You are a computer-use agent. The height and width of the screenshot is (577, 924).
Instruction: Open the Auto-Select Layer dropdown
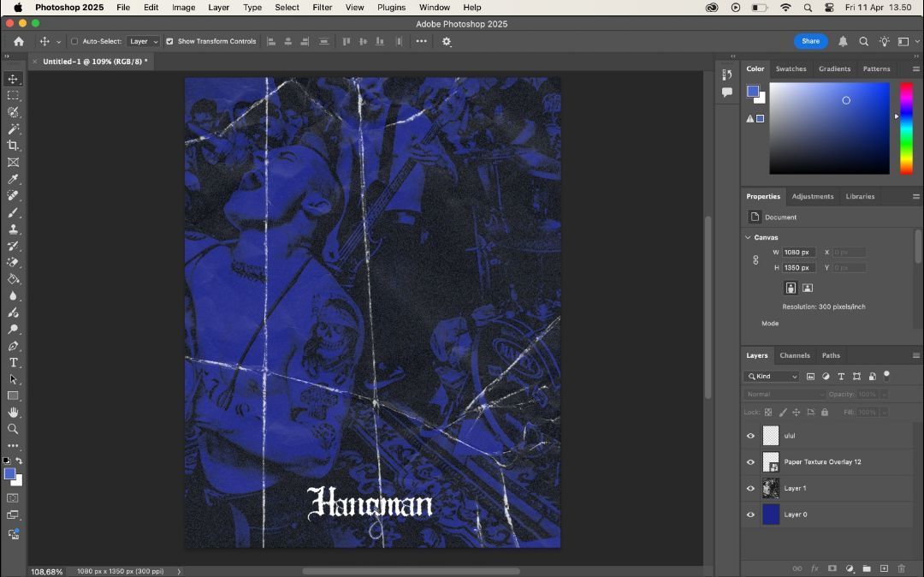tap(144, 41)
